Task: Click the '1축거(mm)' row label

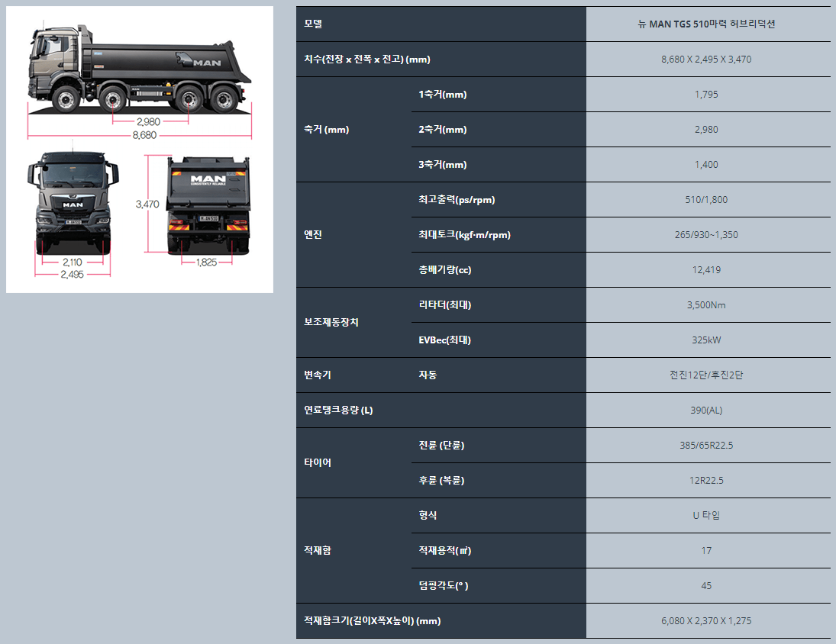Action: click(443, 95)
